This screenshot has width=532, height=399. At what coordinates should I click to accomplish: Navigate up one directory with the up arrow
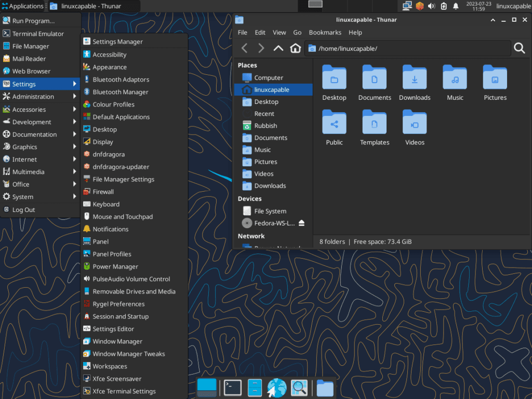278,48
